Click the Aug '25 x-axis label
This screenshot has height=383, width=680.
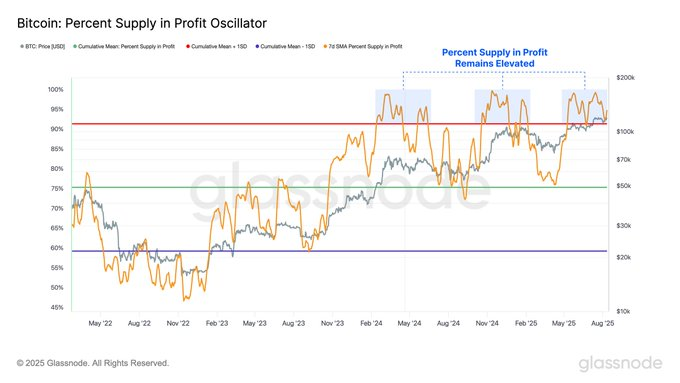(602, 323)
